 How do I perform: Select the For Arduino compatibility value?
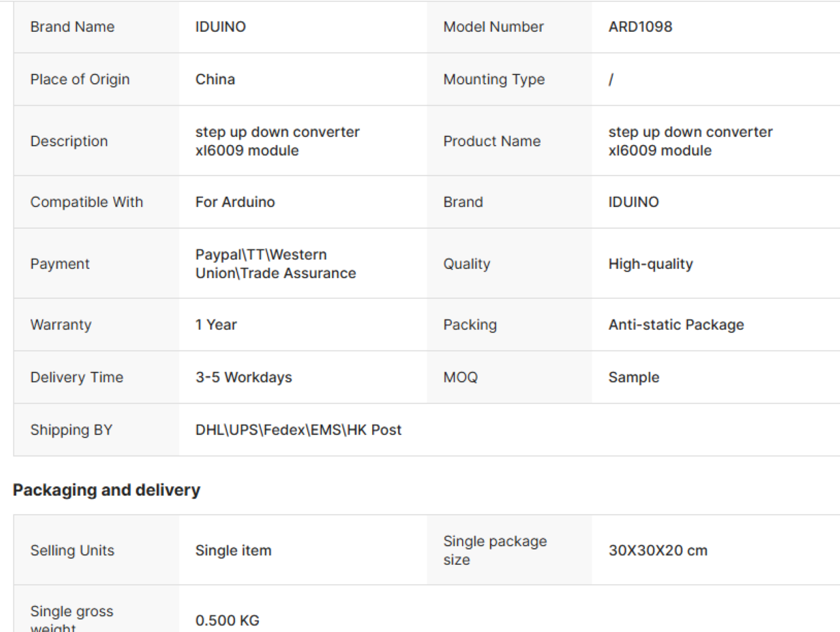[235, 202]
